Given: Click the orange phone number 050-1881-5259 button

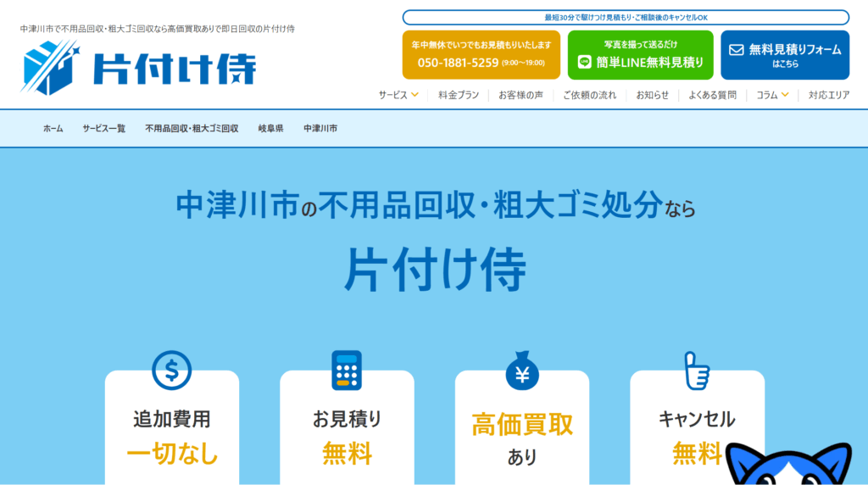Looking at the screenshot, I should coord(481,55).
